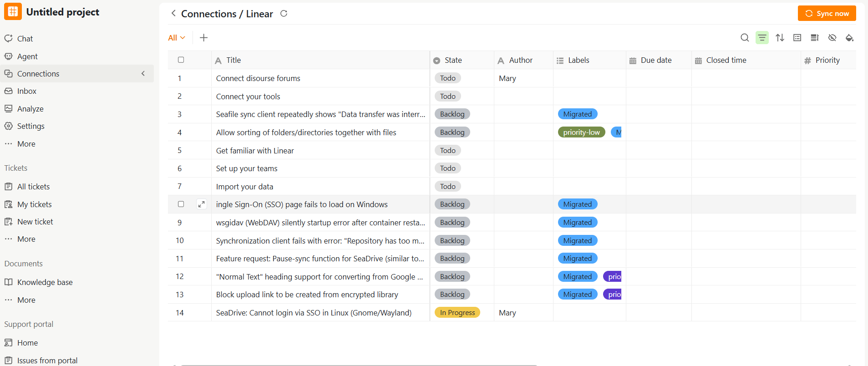Select "Block upload link" title cell
The height and width of the screenshot is (366, 868).
click(x=320, y=295)
